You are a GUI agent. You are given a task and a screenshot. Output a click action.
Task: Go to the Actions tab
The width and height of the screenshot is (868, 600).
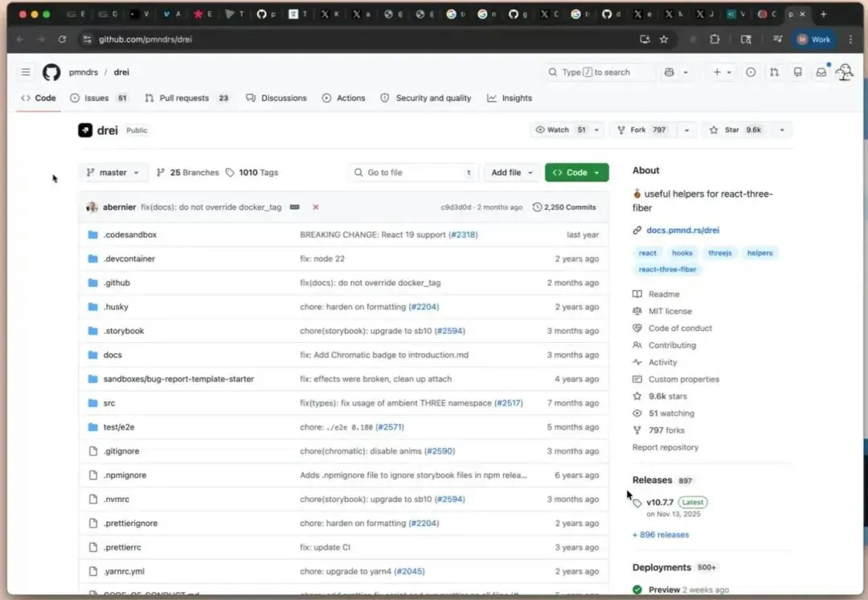click(x=344, y=98)
